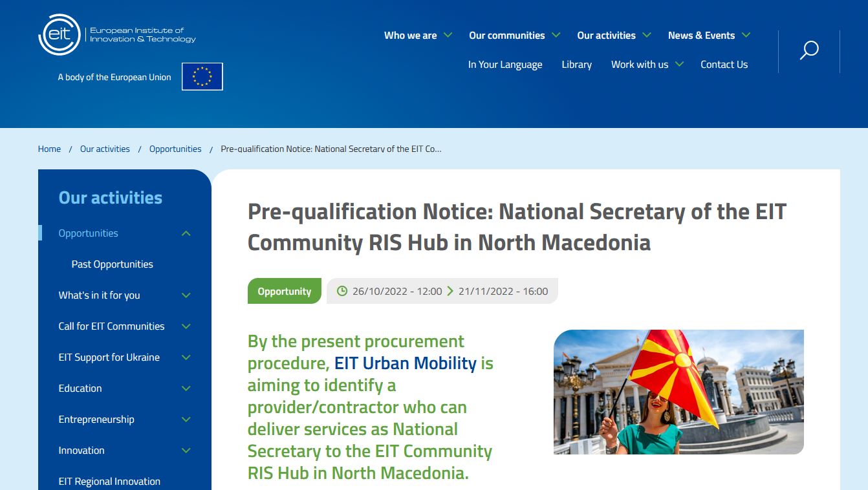Open Past Opportunities in sidebar
This screenshot has width=868, height=490.
pyautogui.click(x=113, y=264)
